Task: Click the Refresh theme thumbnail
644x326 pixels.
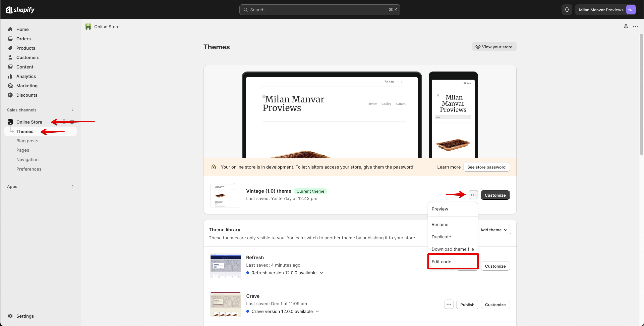Action: pyautogui.click(x=225, y=266)
